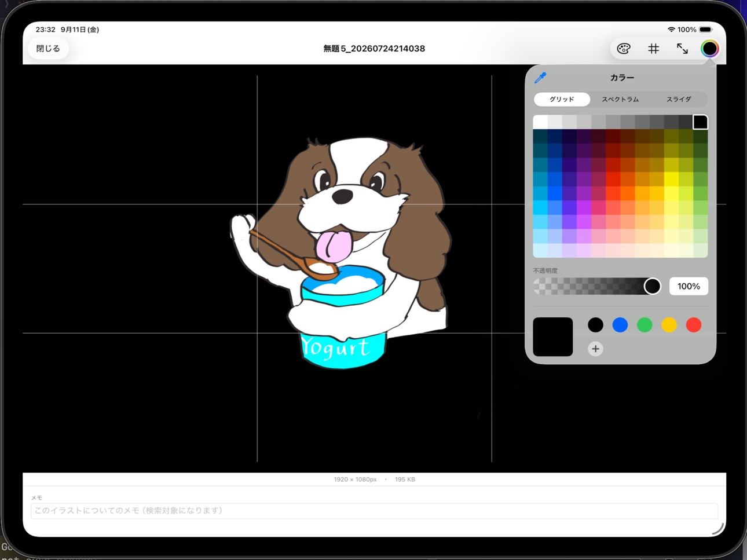Image resolution: width=747 pixels, height=560 pixels.
Task: Tap the 195 KB file size label
Action: [x=405, y=480]
